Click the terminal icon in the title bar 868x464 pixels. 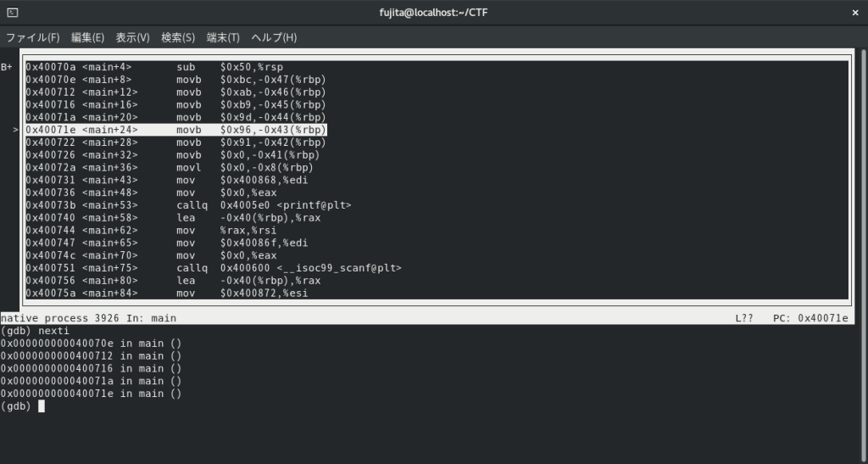(x=13, y=13)
